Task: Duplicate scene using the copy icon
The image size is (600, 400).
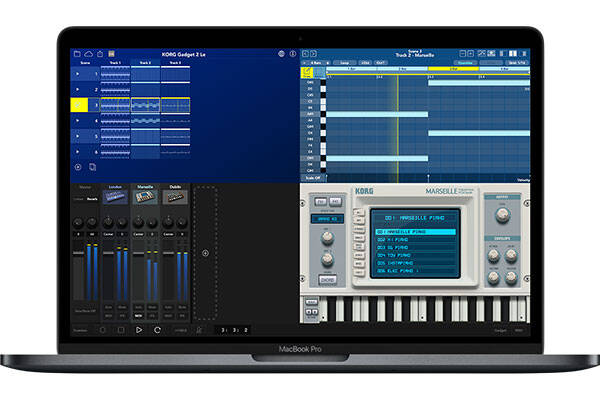Action: tap(93, 167)
